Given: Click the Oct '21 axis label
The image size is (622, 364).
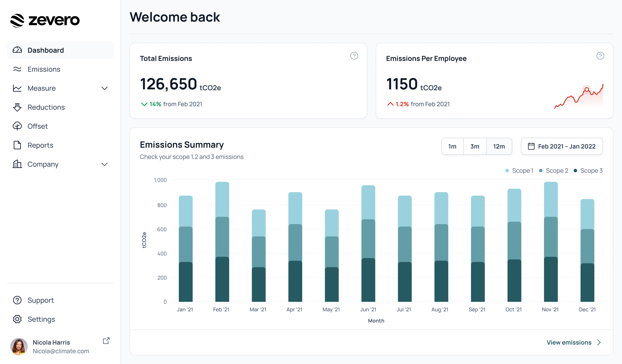Looking at the screenshot, I should tap(513, 309).
